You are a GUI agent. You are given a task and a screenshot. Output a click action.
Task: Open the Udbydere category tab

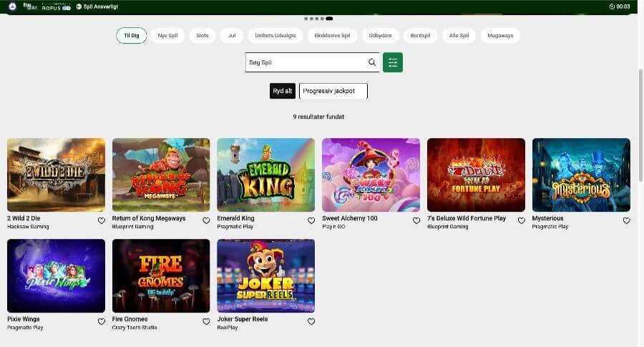(x=381, y=36)
